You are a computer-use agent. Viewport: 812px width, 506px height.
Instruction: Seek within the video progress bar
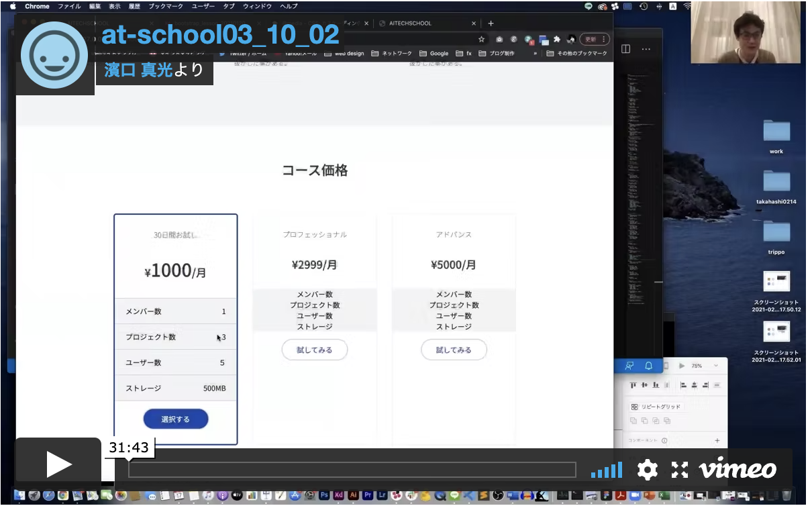pos(352,469)
